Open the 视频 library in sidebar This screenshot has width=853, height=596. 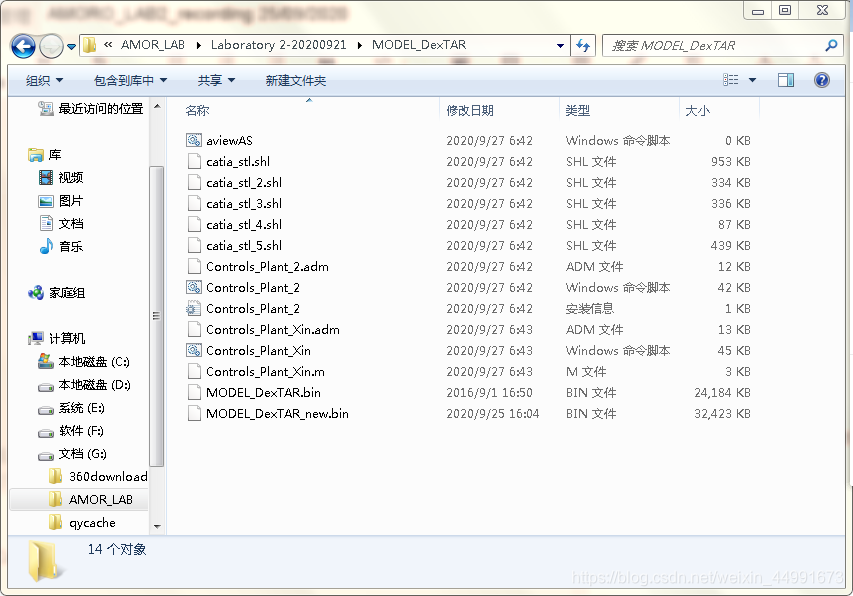pyautogui.click(x=70, y=178)
